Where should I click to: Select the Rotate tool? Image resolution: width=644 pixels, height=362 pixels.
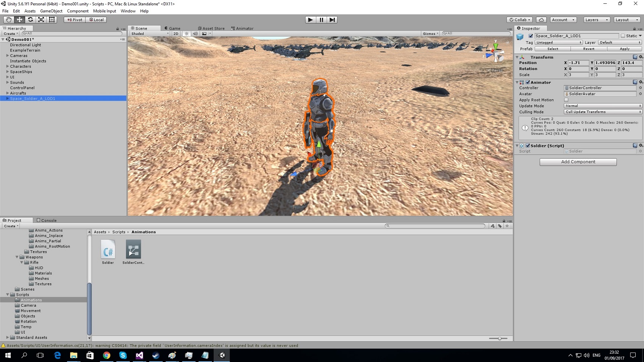coord(30,20)
